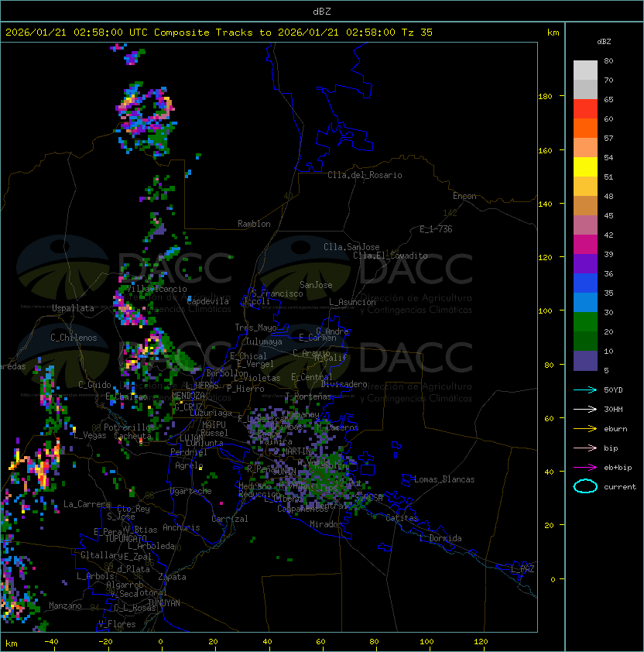Click the TUNUYAN map label

click(164, 603)
